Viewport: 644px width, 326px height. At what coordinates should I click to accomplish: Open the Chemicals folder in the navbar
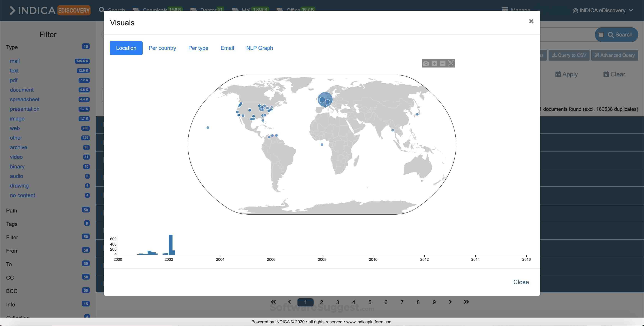155,10
